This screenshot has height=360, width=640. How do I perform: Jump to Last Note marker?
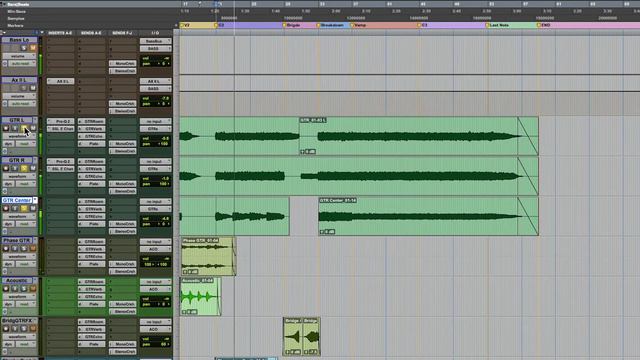pyautogui.click(x=498, y=25)
